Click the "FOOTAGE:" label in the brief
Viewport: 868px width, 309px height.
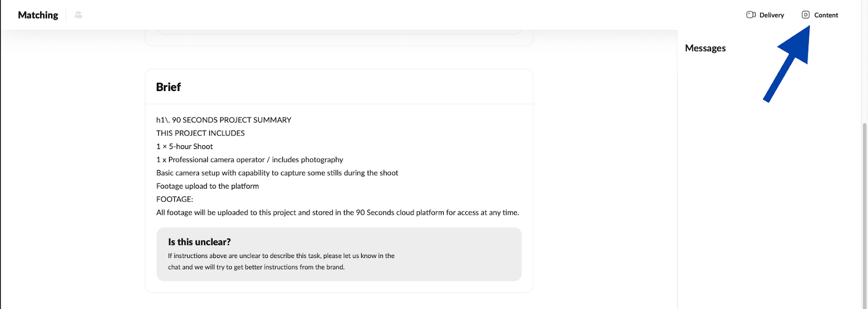[x=174, y=199]
